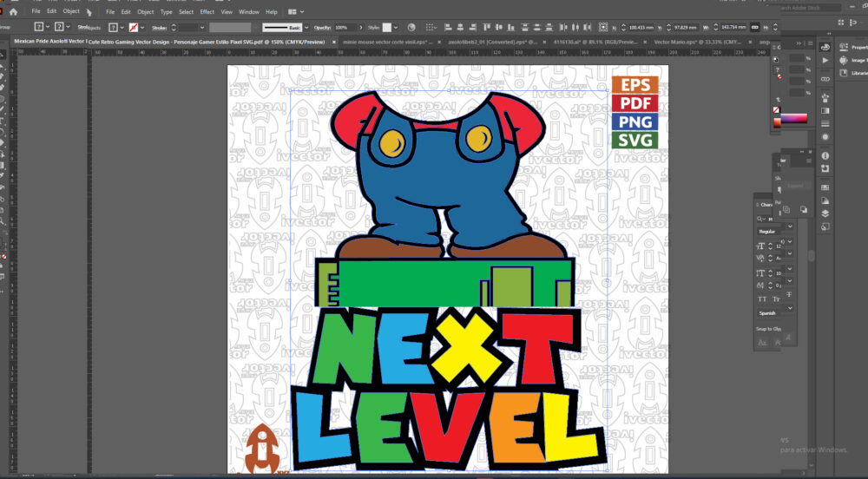Click the Width field 143.714 mm
868x479 pixels.
(x=733, y=27)
